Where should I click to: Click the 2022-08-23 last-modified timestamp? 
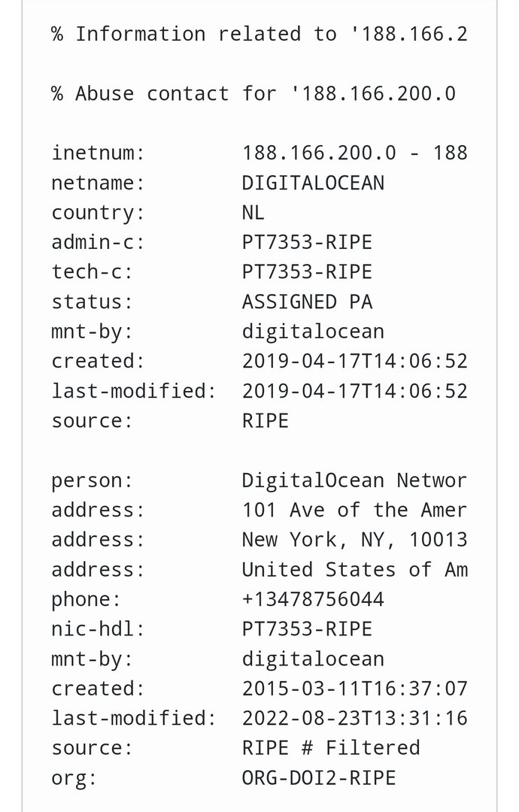[354, 718]
